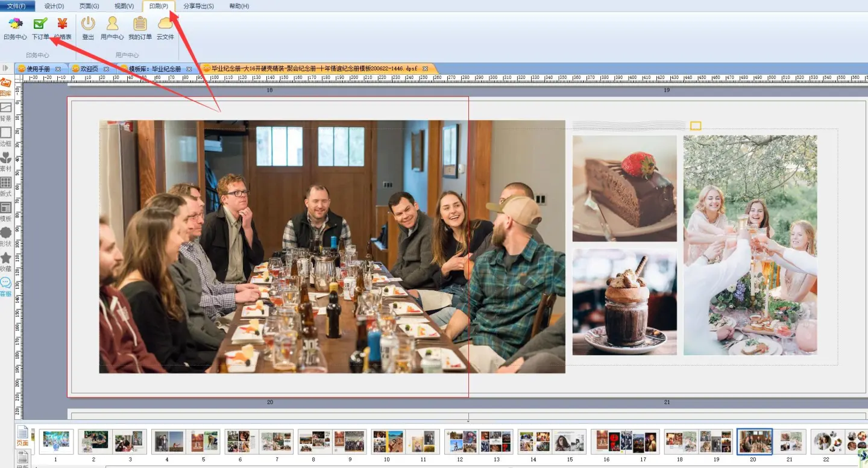Open page 15 thumbnail
The width and height of the screenshot is (868, 468).
coord(570,441)
